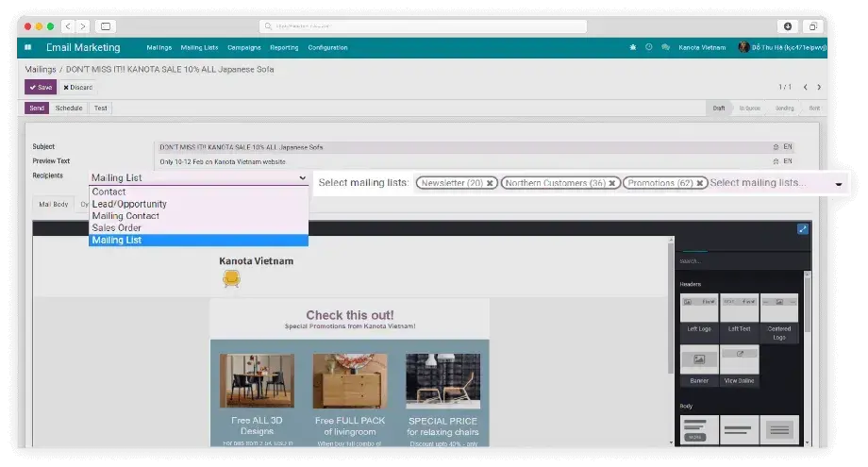Go to previous record arrow
Viewport: 868px width, 467px height.
[804, 87]
